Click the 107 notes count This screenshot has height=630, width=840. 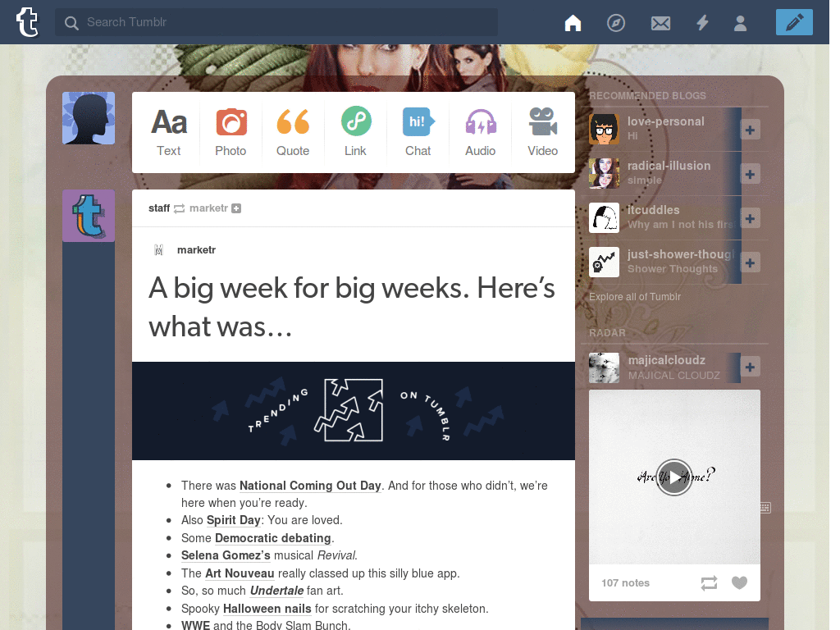[625, 583]
